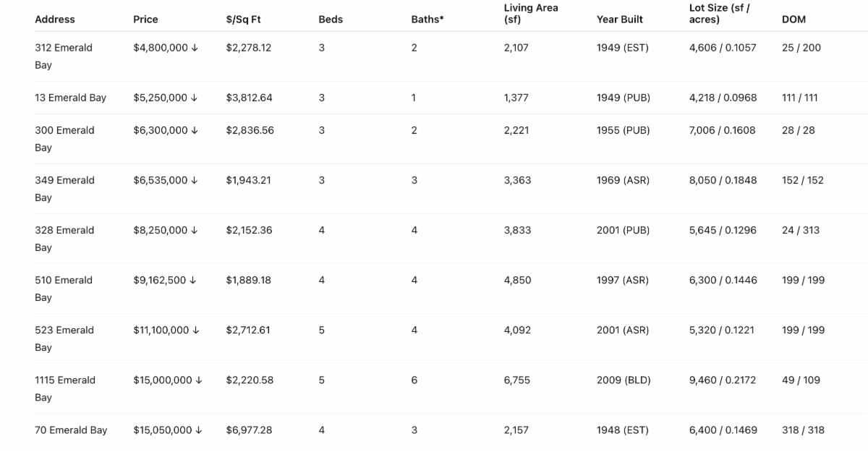Click the price arrow beside $5,250,000
The height and width of the screenshot is (452, 868).
(195, 98)
